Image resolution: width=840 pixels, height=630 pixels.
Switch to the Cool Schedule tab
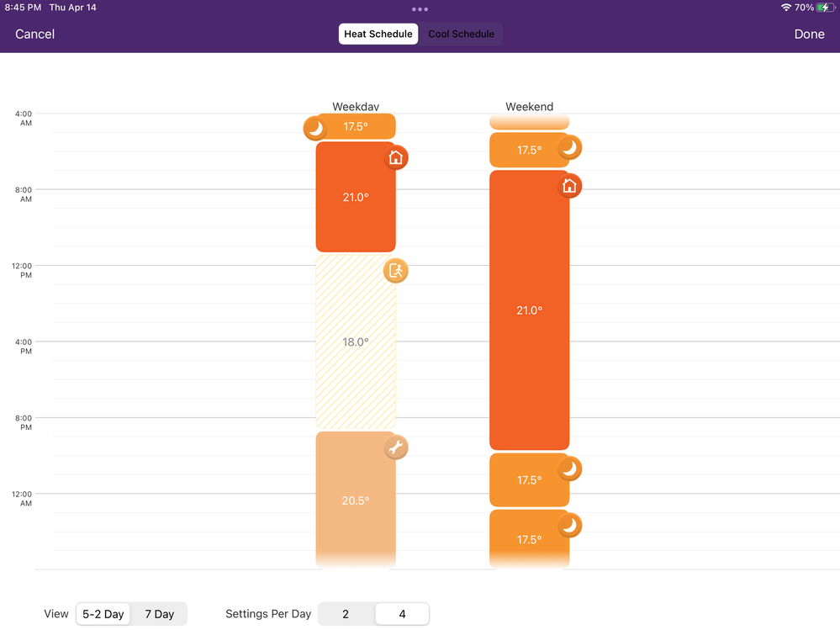click(x=462, y=34)
